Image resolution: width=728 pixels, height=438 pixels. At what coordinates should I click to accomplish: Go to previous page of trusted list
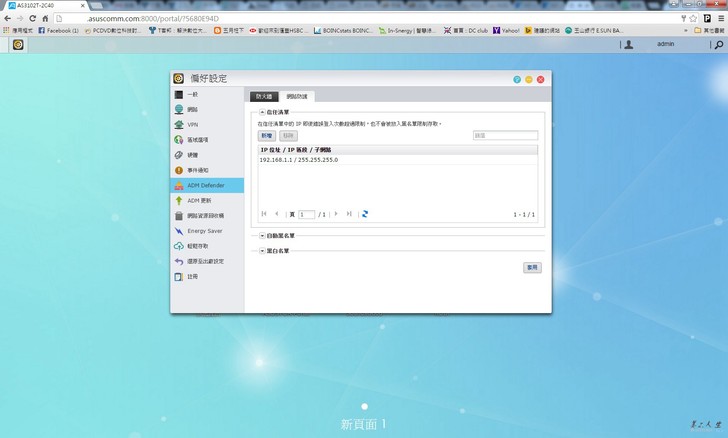pyautogui.click(x=277, y=214)
